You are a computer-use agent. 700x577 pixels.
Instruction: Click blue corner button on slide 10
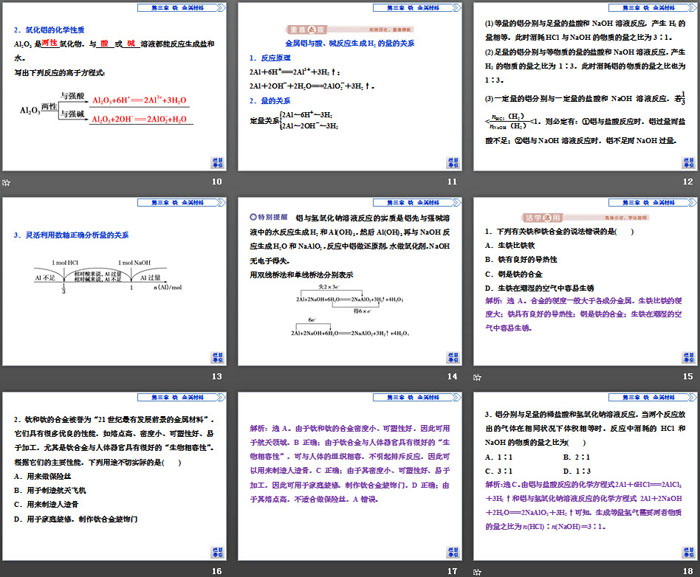215,161
